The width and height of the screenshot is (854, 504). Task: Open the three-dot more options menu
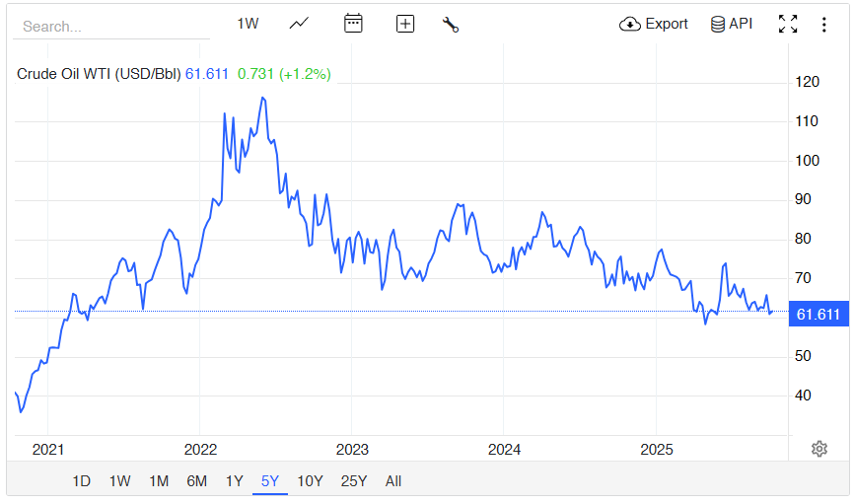824,24
